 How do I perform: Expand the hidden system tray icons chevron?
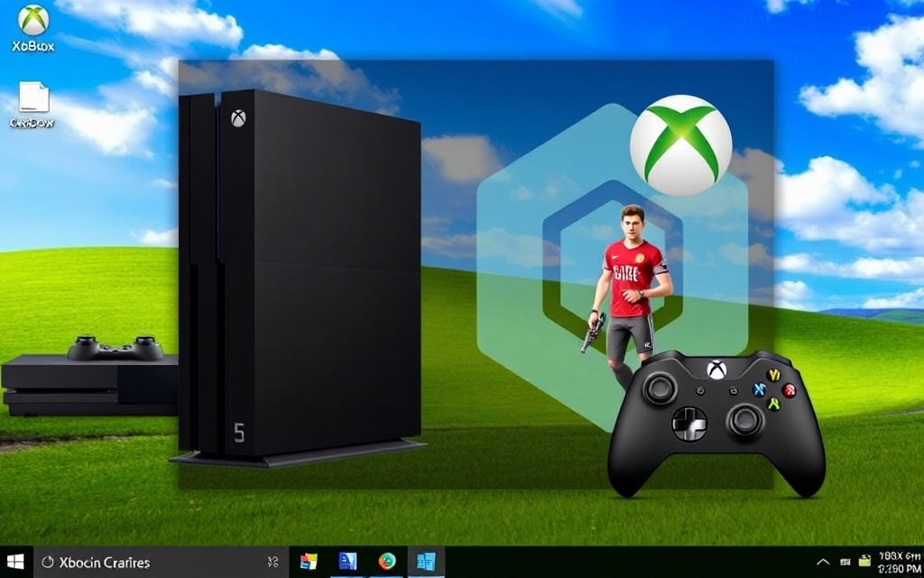pos(823,562)
